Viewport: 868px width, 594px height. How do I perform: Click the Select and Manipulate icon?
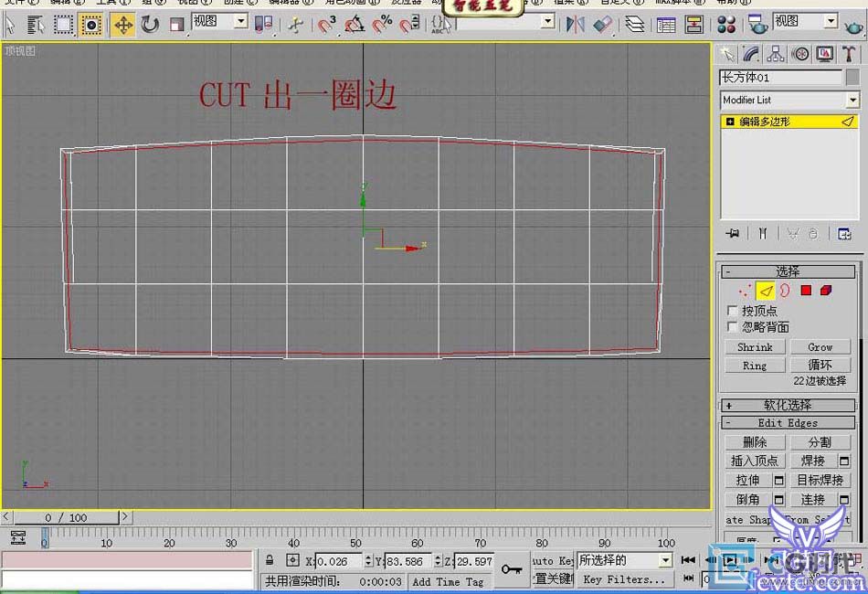[x=296, y=25]
